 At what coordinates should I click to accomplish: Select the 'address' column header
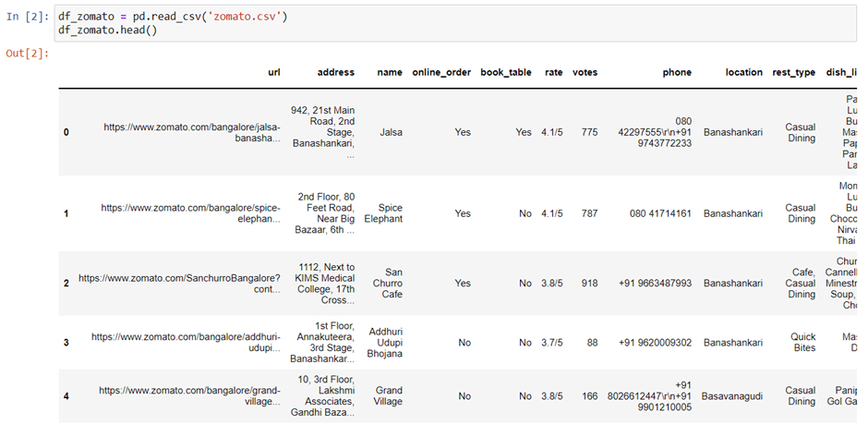pyautogui.click(x=336, y=72)
